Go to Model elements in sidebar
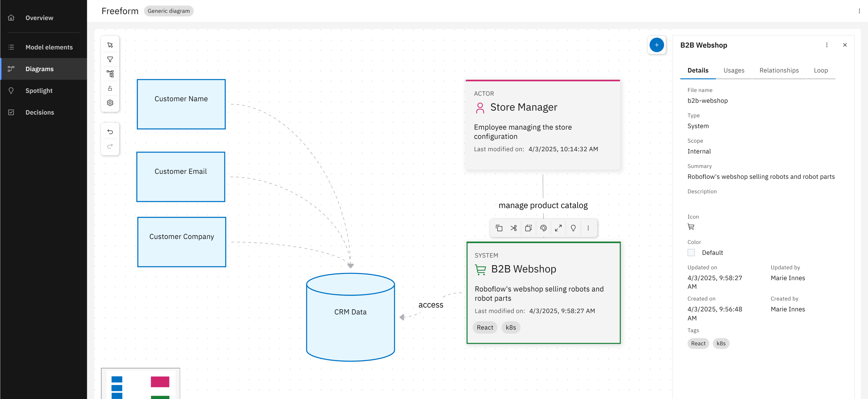 pyautogui.click(x=49, y=47)
